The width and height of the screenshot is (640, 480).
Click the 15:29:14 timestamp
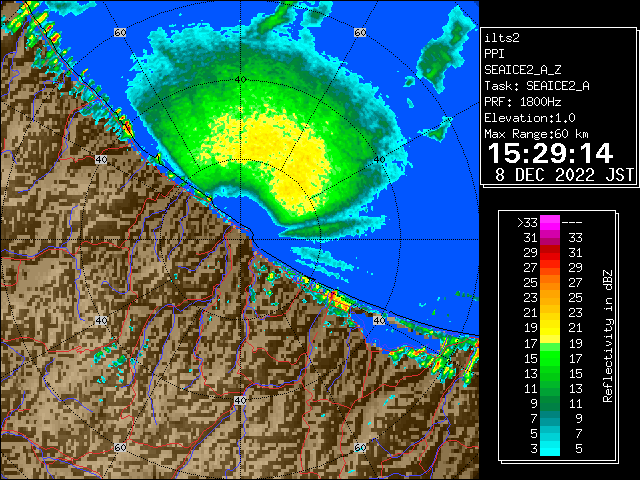pos(550,153)
